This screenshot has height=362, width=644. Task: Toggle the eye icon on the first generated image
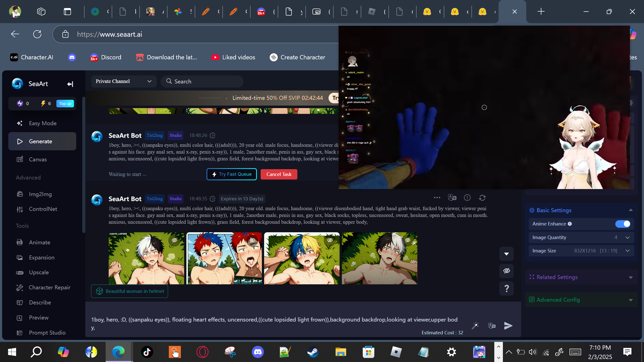174,240
